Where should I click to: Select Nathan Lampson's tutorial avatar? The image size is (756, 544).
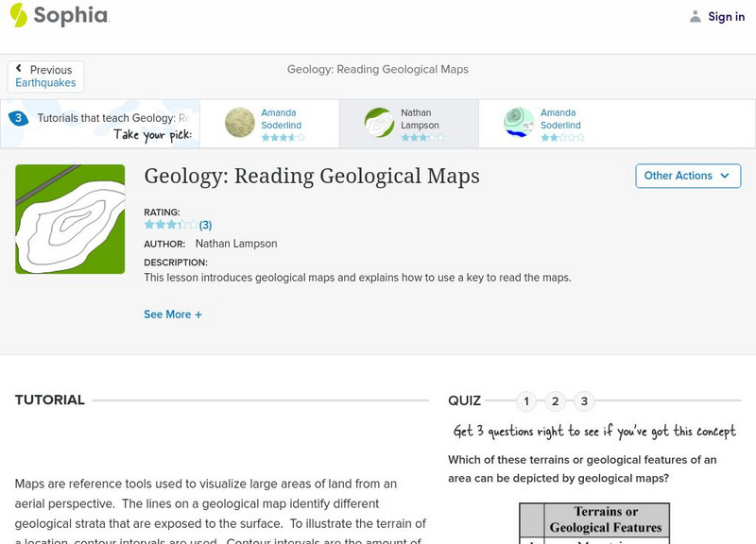pos(380,123)
